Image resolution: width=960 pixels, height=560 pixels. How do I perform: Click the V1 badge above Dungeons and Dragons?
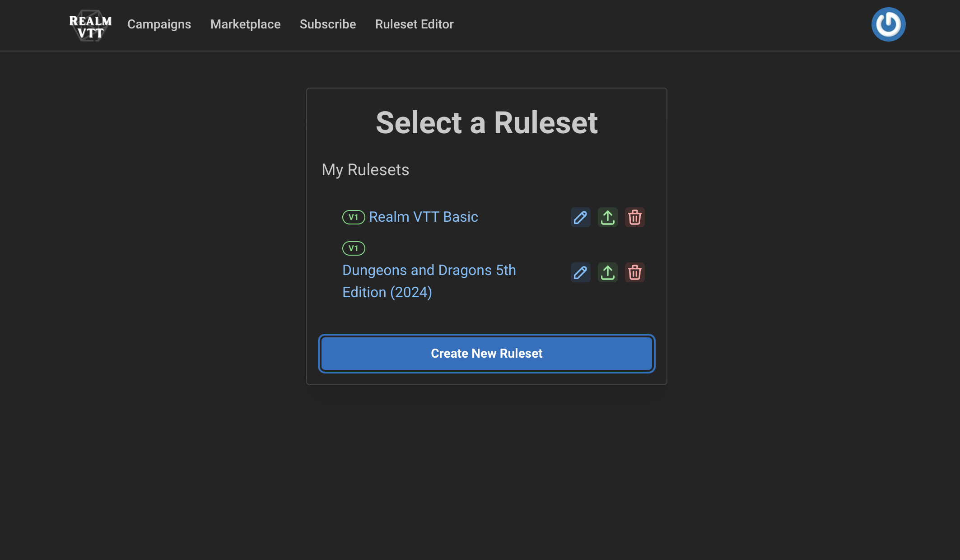pos(354,247)
